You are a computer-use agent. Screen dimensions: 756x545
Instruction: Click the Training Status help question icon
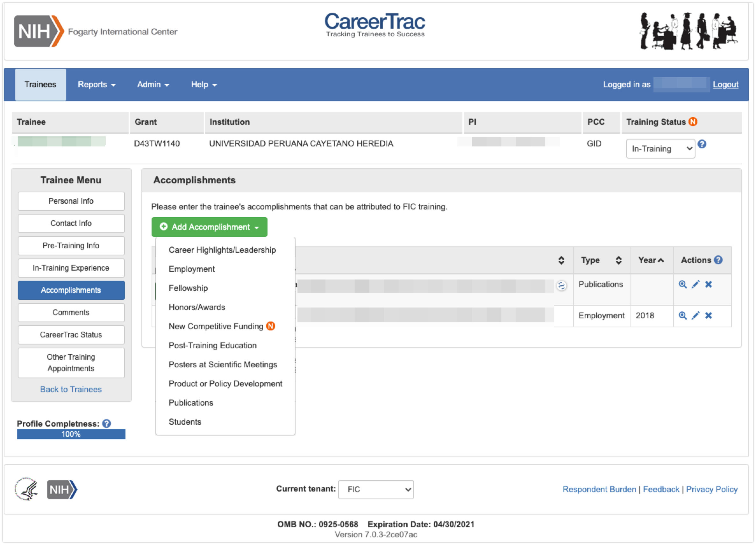(702, 144)
